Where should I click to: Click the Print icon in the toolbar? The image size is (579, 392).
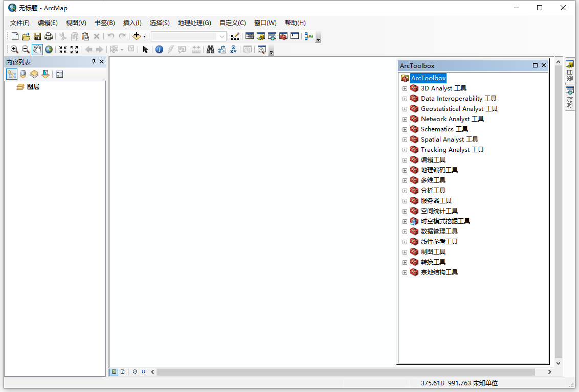(x=49, y=36)
